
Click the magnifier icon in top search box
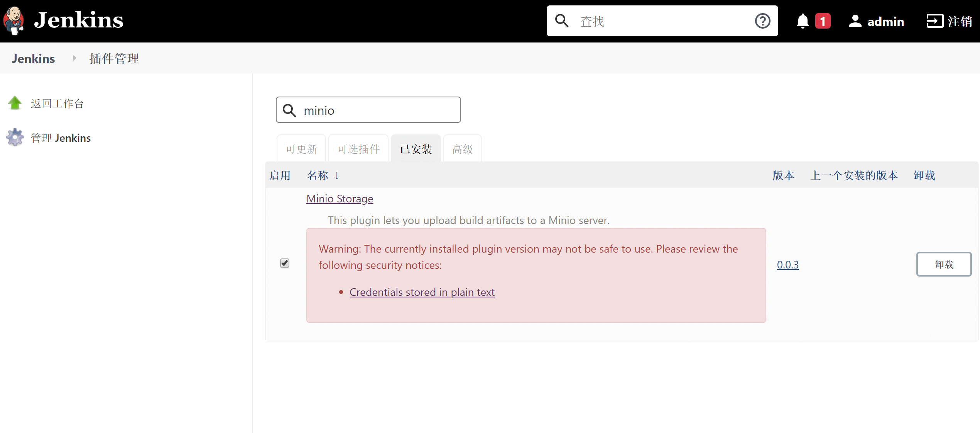562,21
